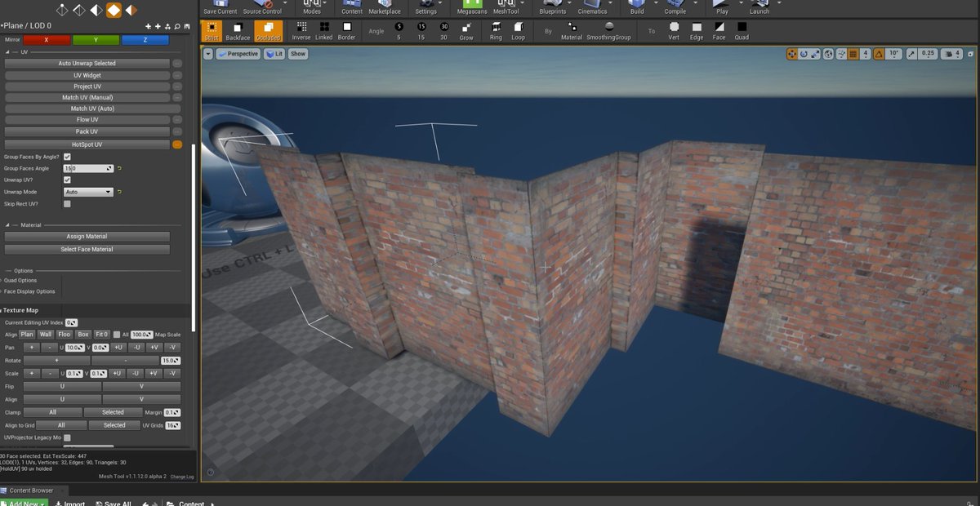Click the HotSpot UV button
980x506 pixels.
[x=87, y=144]
